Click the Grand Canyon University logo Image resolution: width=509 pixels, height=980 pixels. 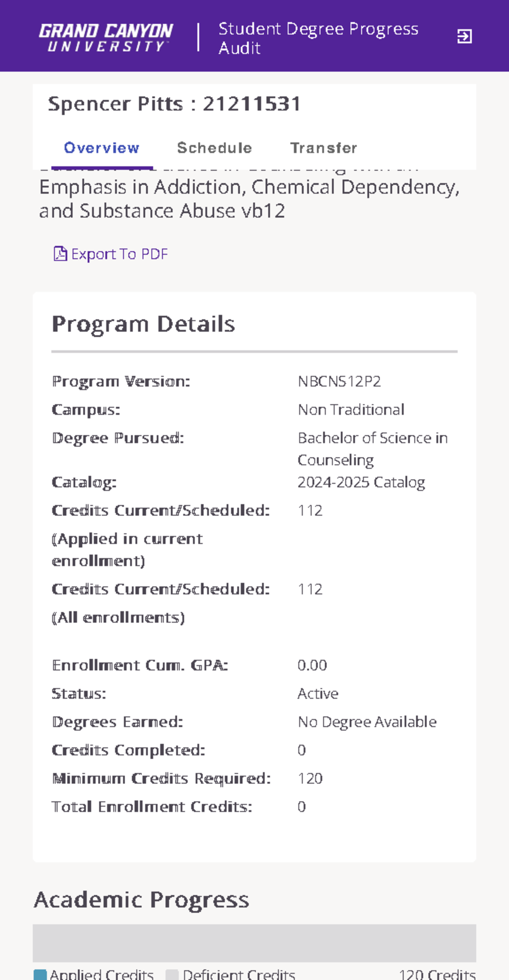point(105,37)
